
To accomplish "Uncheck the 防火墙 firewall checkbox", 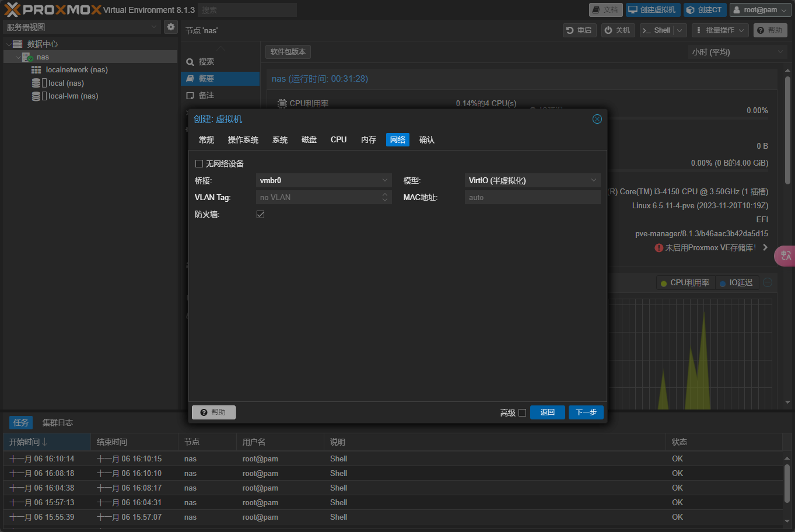I will pos(261,215).
